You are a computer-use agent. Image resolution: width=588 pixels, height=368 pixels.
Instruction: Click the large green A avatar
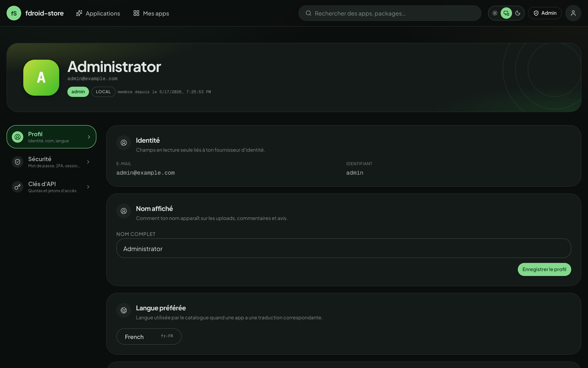click(41, 78)
